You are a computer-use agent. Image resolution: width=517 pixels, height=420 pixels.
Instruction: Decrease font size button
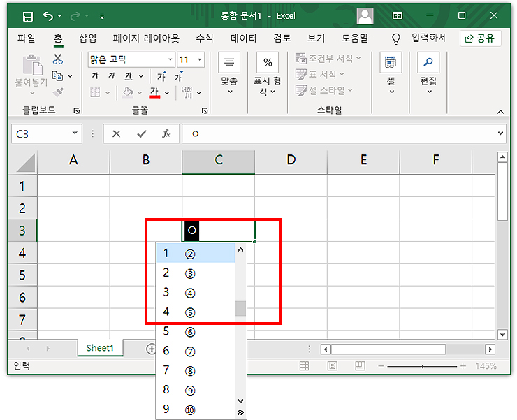click(179, 76)
